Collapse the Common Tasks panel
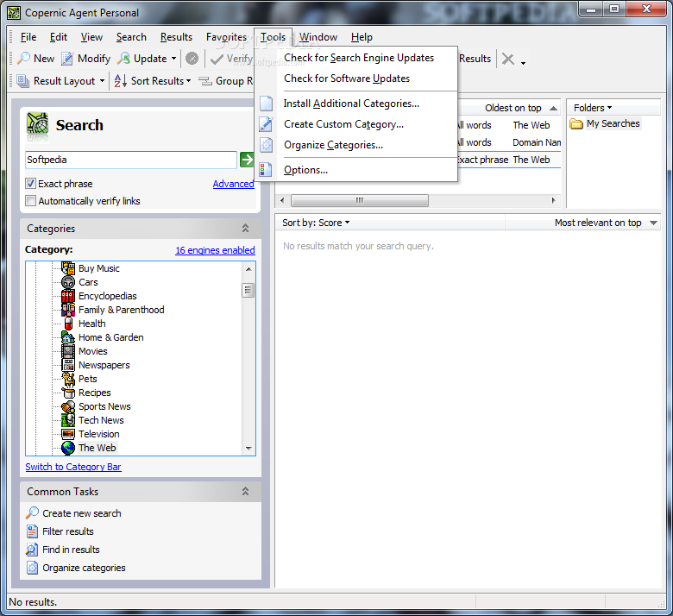 246,492
